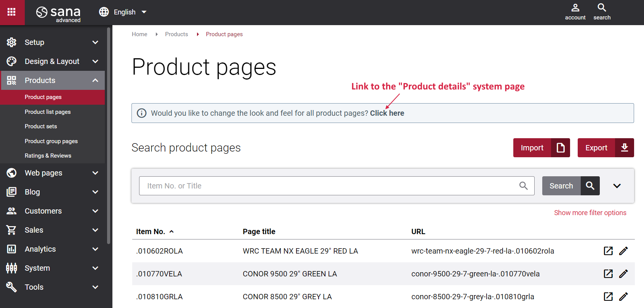
Task: Click the Setup gear icon
Action: (11, 42)
